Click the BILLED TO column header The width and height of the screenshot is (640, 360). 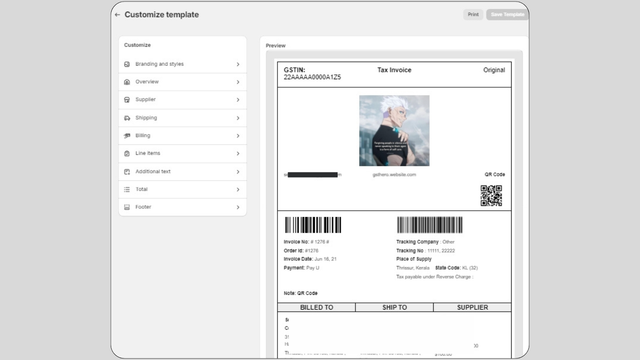317,307
